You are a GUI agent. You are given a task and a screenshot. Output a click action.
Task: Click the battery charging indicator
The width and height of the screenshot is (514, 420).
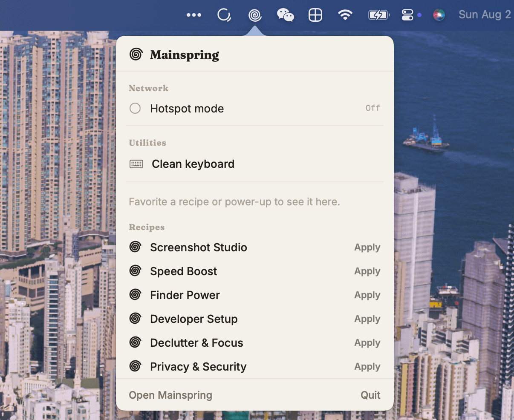click(378, 15)
